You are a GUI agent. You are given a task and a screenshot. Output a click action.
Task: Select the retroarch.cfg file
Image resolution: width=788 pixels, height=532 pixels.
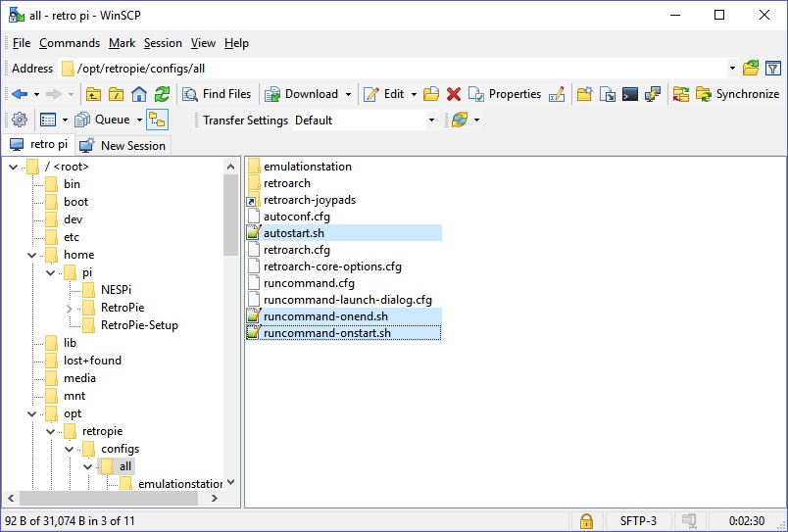(297, 250)
